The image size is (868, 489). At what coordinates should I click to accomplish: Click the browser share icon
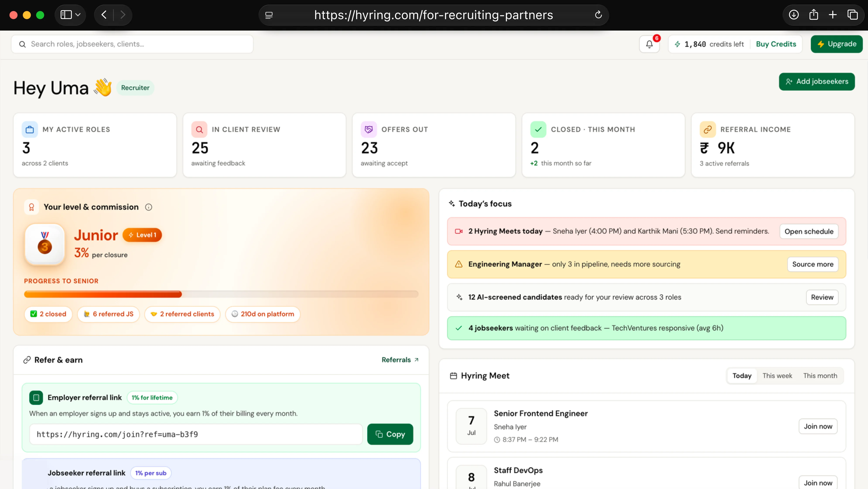click(813, 15)
